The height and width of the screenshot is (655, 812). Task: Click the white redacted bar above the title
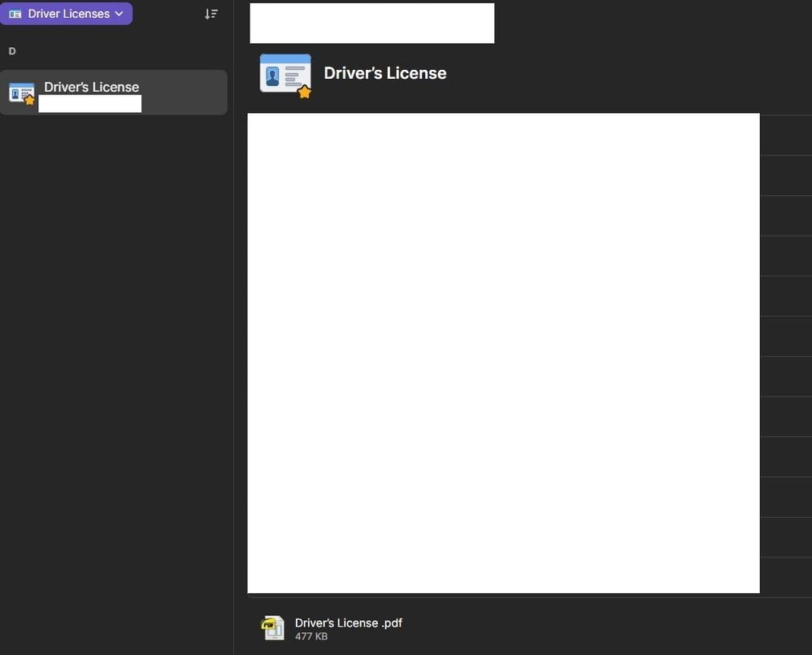pyautogui.click(x=371, y=23)
